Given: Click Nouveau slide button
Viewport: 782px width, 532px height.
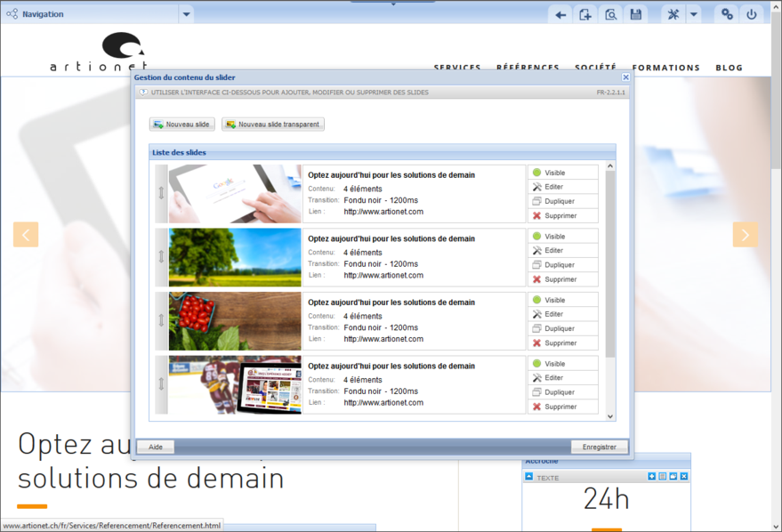Looking at the screenshot, I should point(182,125).
